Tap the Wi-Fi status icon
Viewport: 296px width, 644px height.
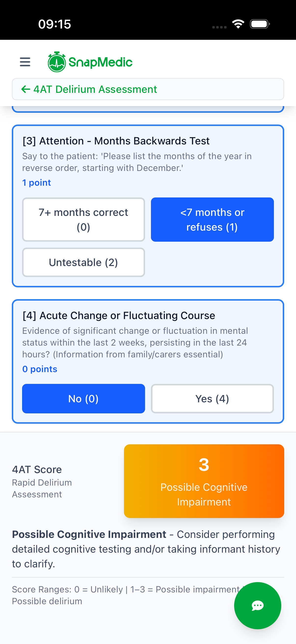238,24
